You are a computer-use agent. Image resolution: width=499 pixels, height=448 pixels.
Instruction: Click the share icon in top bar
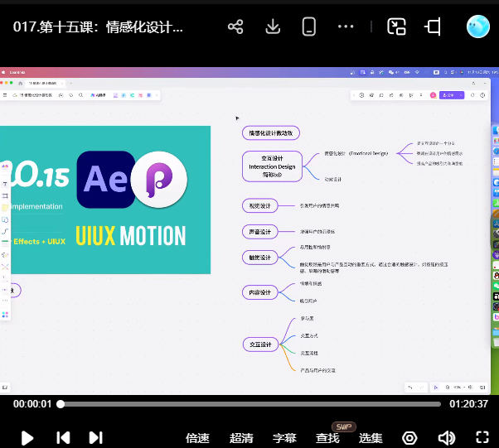click(x=235, y=26)
